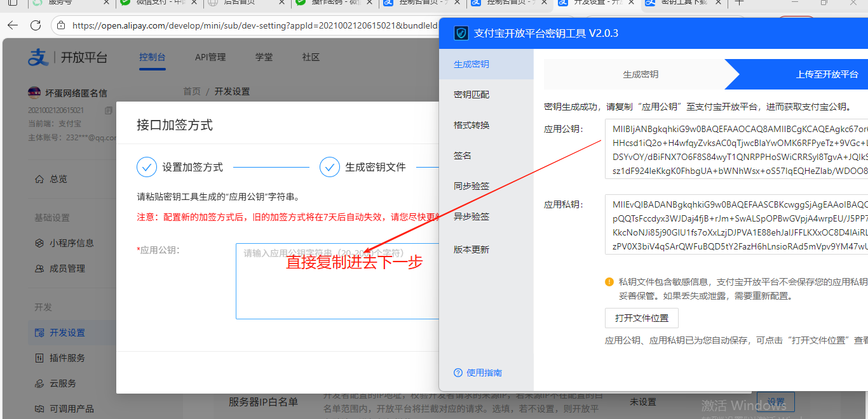
Task: Click the checkmark circle for 生成密钥文件
Action: [x=330, y=167]
